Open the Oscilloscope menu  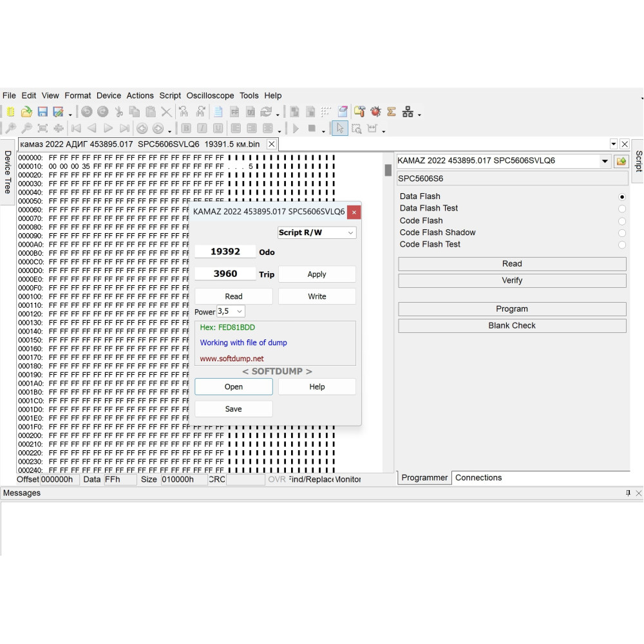click(210, 95)
